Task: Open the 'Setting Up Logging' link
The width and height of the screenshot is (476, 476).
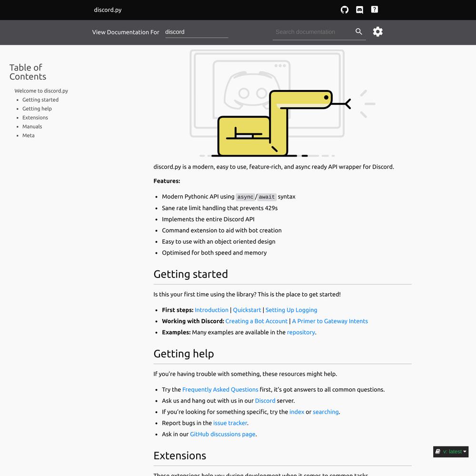Action: (291, 310)
